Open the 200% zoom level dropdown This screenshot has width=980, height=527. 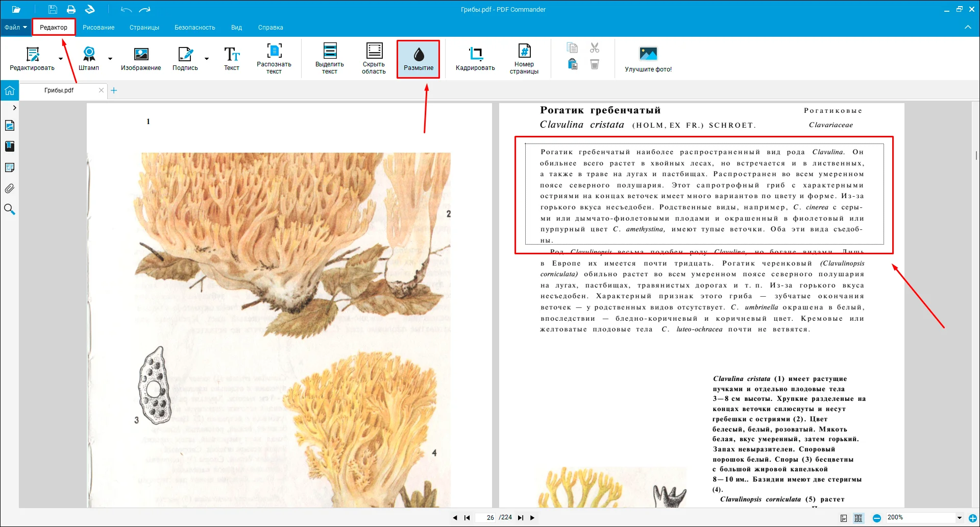click(960, 518)
